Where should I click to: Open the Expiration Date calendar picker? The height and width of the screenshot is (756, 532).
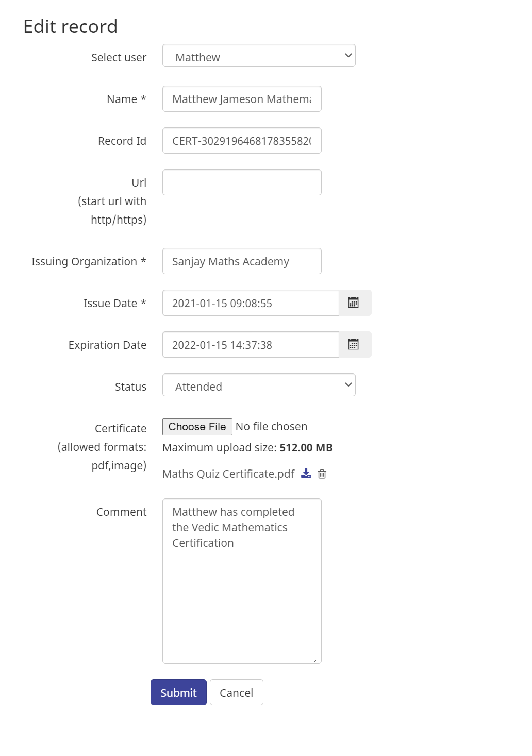pos(354,345)
